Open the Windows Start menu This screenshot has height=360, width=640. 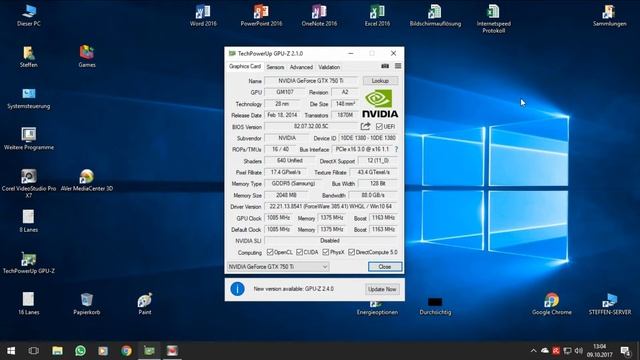coord(11,351)
